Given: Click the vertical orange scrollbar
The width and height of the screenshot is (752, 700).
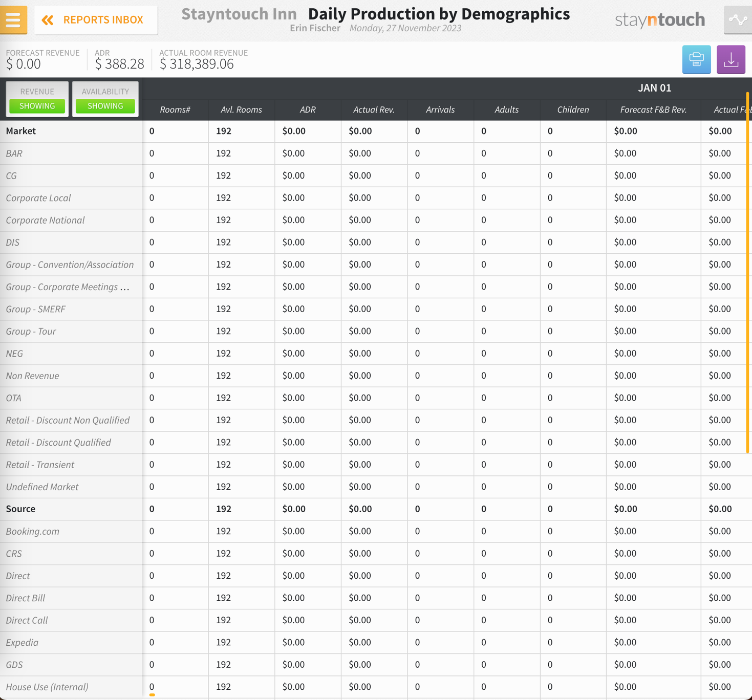Looking at the screenshot, I should tap(748, 273).
